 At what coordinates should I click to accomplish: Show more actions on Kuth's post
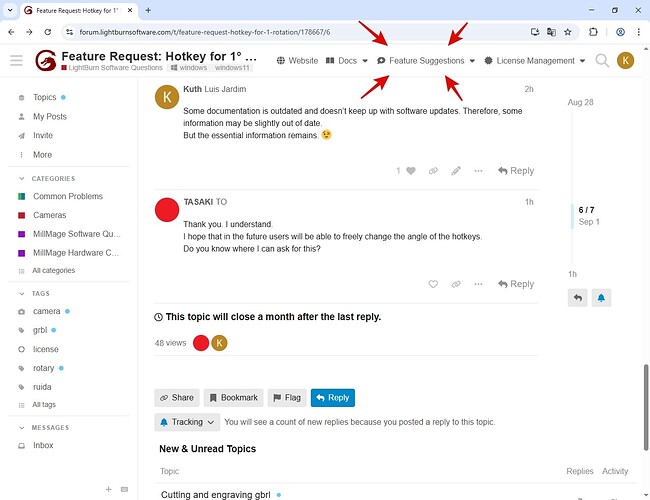(x=480, y=171)
